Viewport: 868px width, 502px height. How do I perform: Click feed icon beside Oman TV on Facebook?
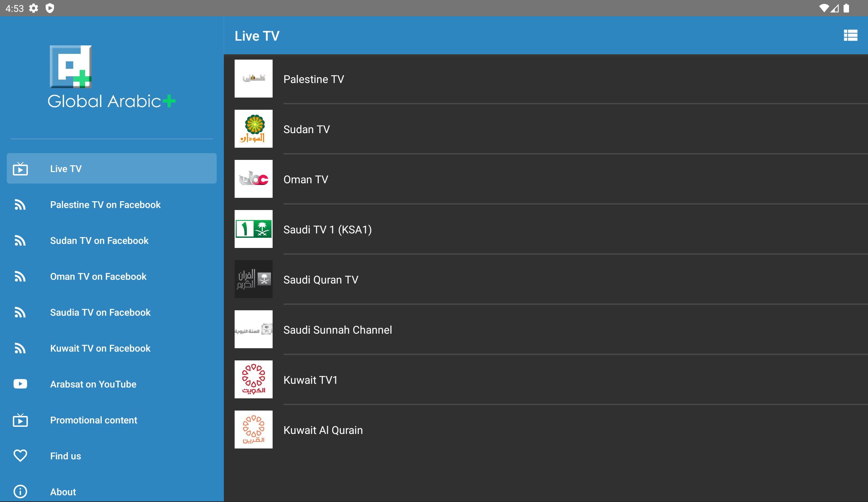(20, 277)
